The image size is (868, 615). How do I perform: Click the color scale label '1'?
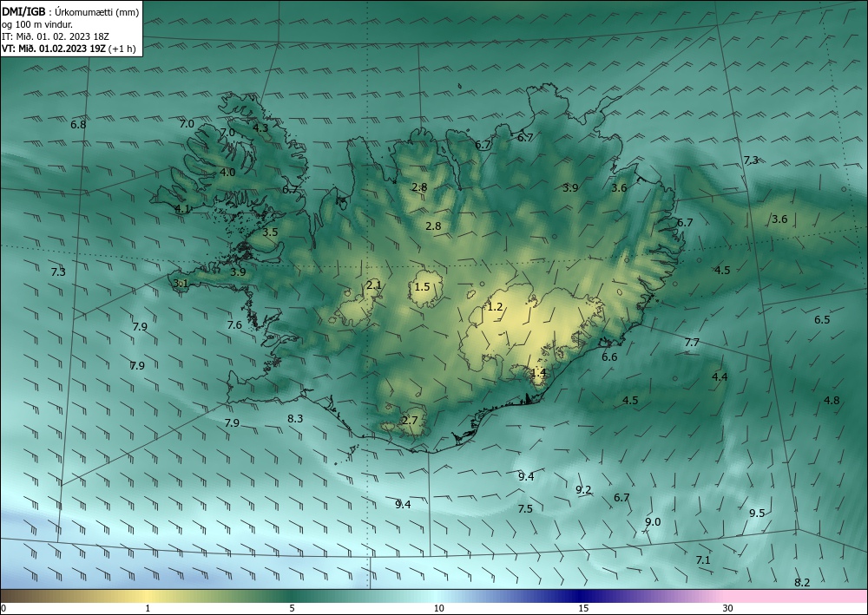[x=148, y=608]
